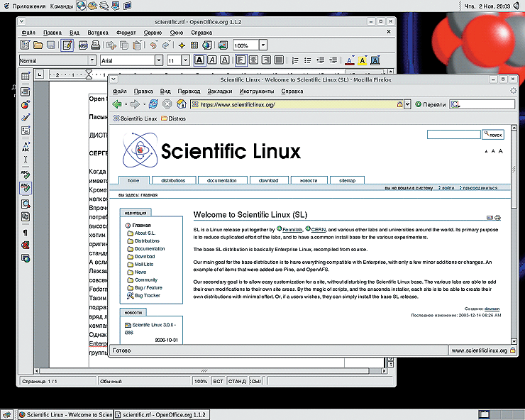
Task: Select documentation tab on website
Action: (x=222, y=180)
